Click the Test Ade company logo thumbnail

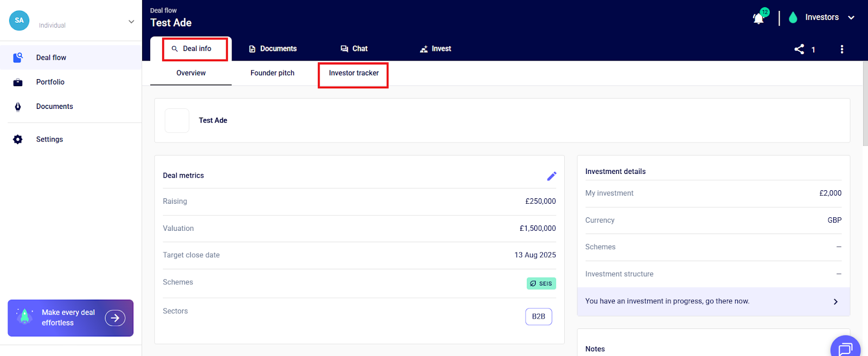click(177, 120)
